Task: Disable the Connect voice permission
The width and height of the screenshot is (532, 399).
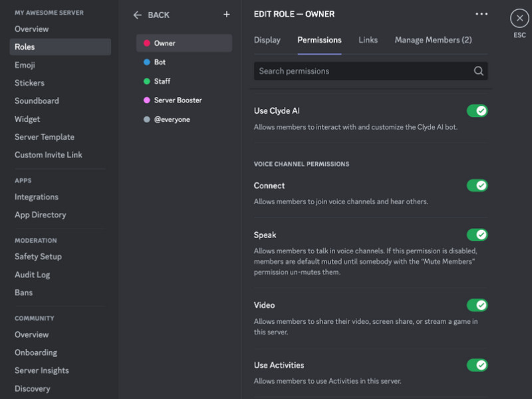Action: (x=477, y=186)
